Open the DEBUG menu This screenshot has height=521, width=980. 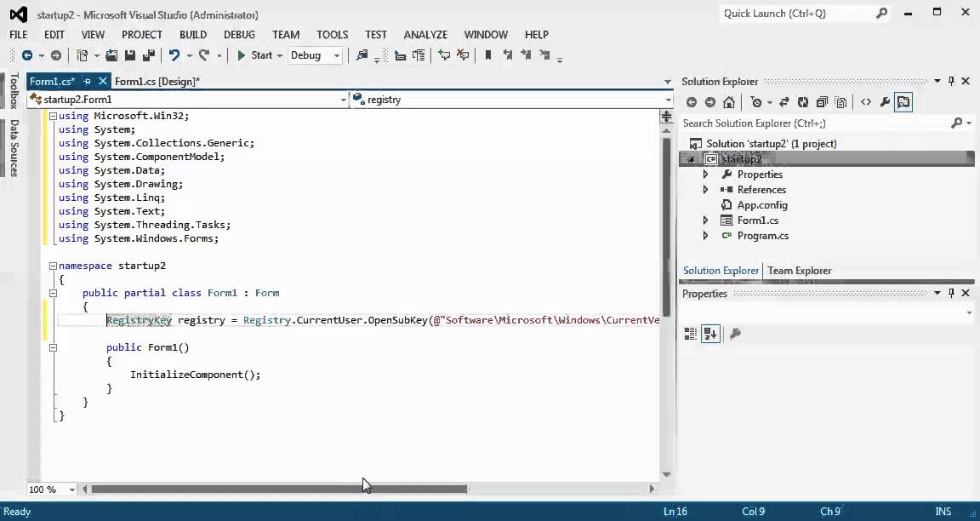point(239,34)
